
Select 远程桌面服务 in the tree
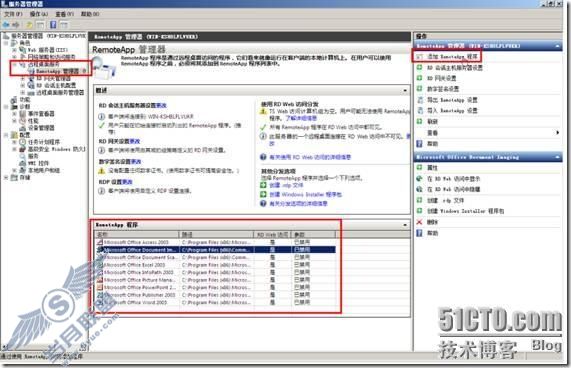click(x=43, y=64)
